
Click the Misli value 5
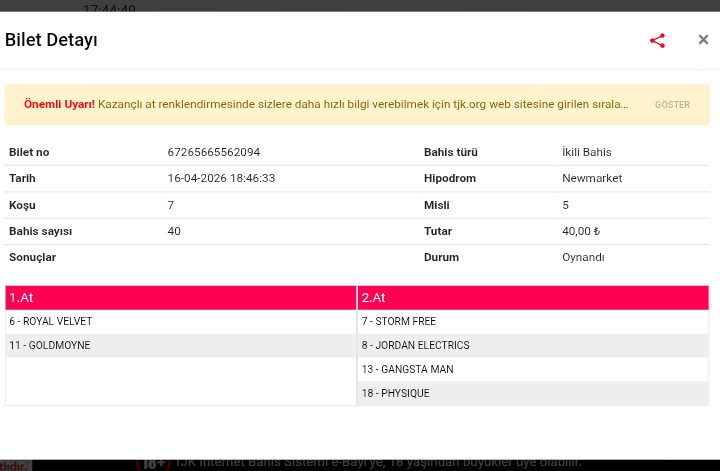[x=565, y=205]
